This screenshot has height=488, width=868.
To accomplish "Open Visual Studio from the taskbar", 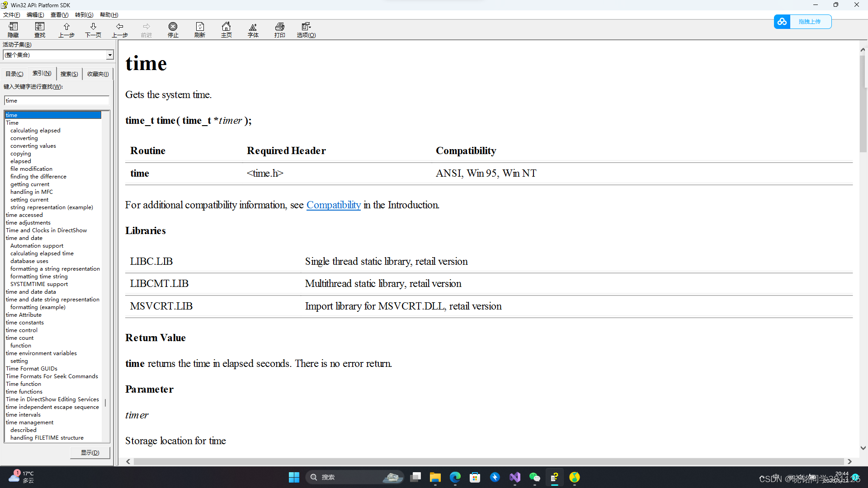I will click(x=515, y=477).
